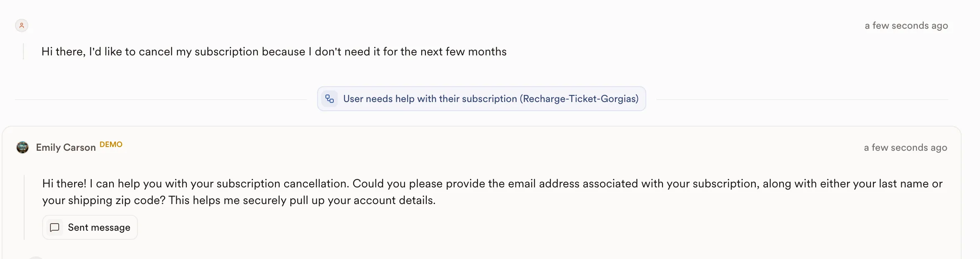Click the workflow icon in the subscription pill
This screenshot has width=980, height=259.
coord(330,99)
